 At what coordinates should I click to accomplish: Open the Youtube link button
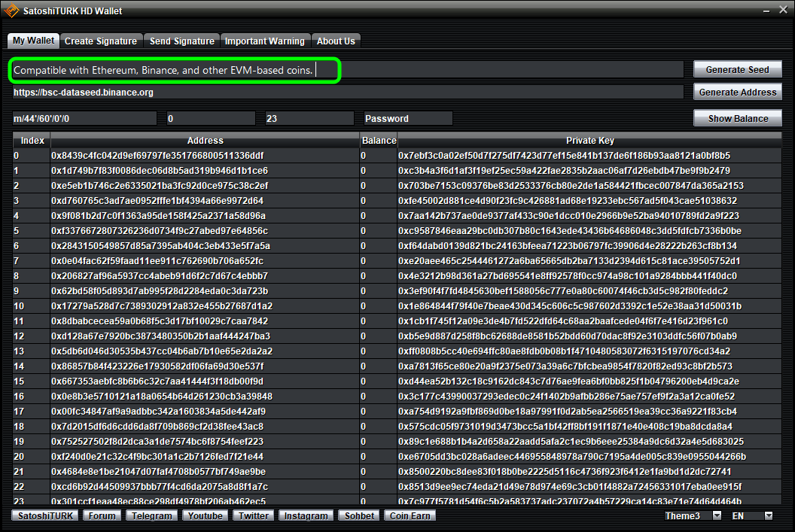tap(205, 515)
